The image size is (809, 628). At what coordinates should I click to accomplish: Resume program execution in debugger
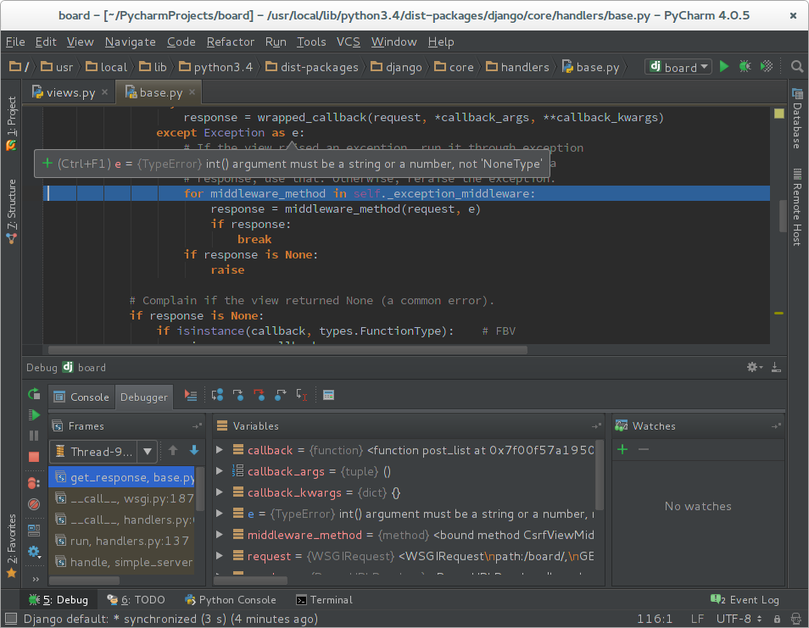pyautogui.click(x=34, y=415)
